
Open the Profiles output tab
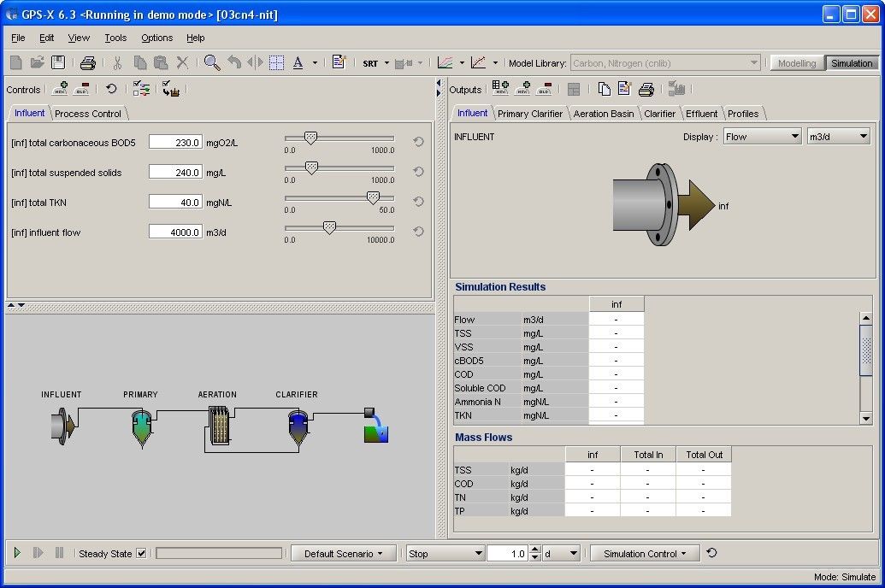(743, 114)
